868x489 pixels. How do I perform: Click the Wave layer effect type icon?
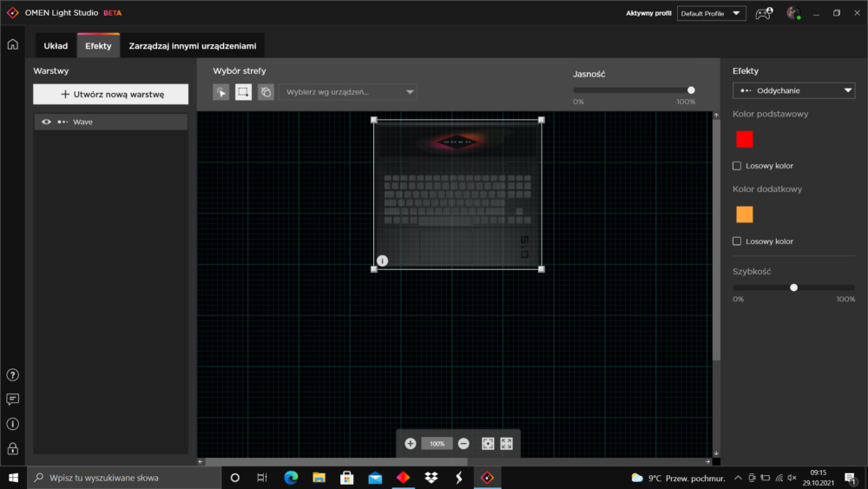click(x=62, y=122)
